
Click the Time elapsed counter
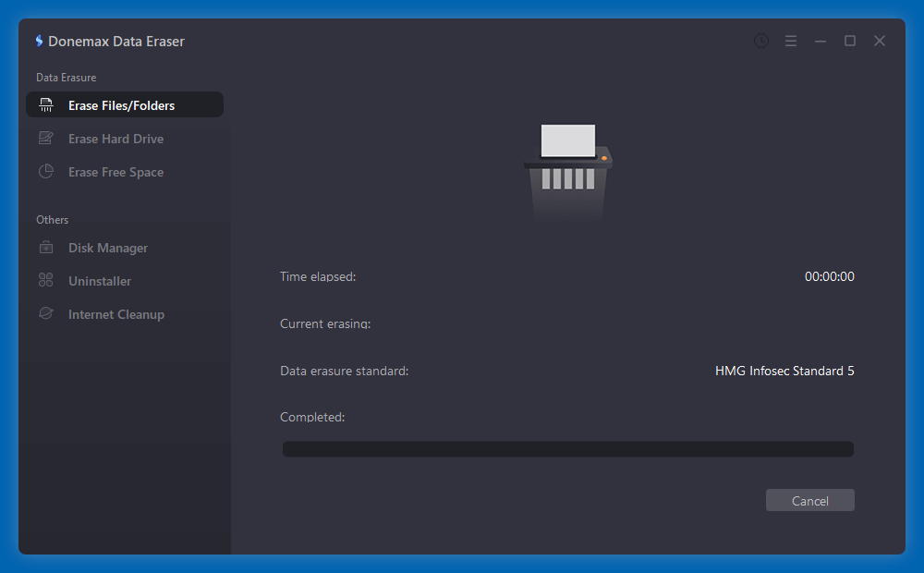830,275
